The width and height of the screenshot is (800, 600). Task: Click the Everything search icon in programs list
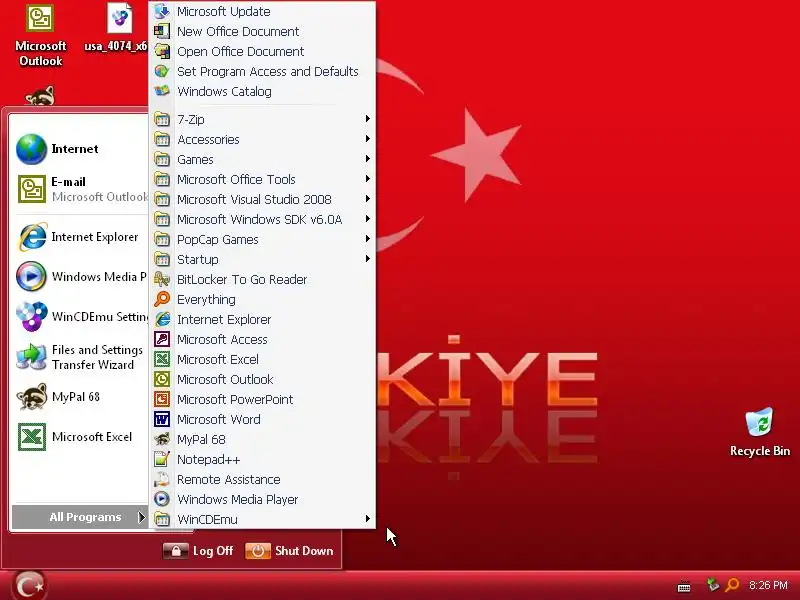click(162, 299)
